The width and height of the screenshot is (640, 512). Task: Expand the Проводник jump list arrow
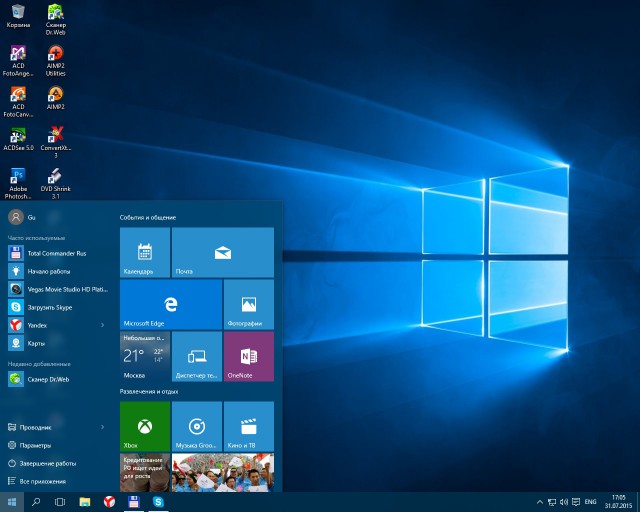102,427
